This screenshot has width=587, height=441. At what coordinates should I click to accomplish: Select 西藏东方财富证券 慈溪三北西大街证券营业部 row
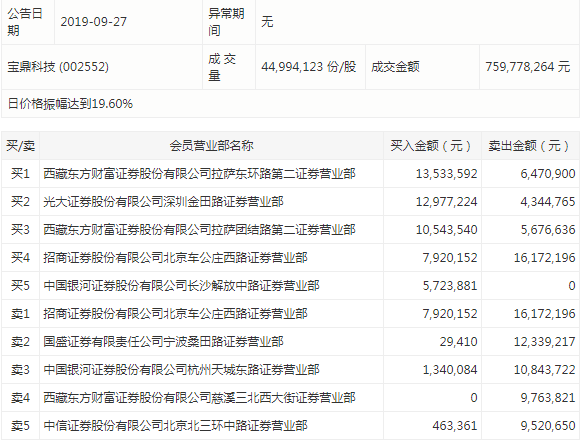click(x=291, y=398)
